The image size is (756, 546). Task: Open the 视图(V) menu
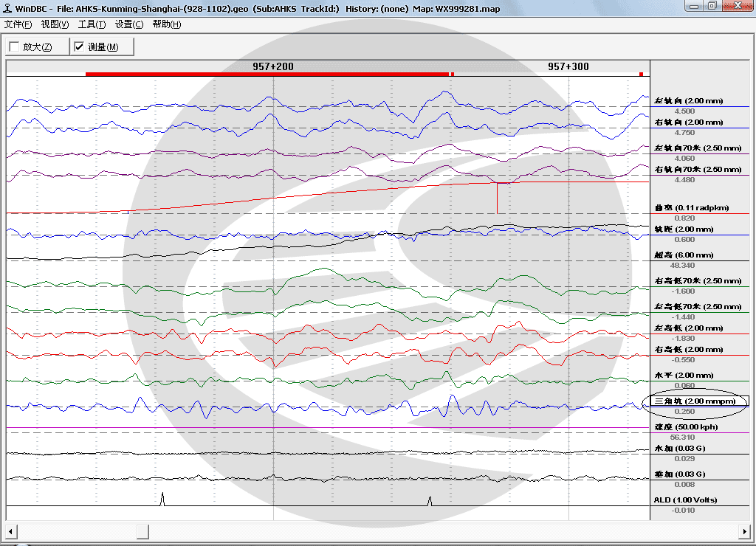[55, 24]
